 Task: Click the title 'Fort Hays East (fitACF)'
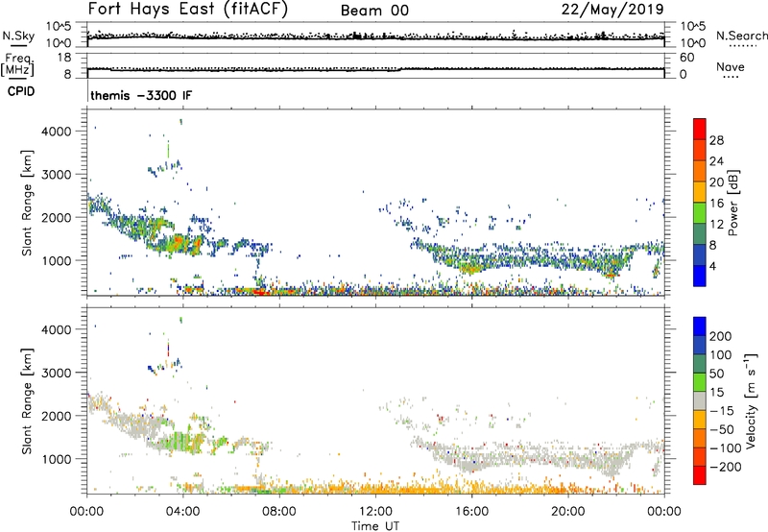click(x=187, y=9)
